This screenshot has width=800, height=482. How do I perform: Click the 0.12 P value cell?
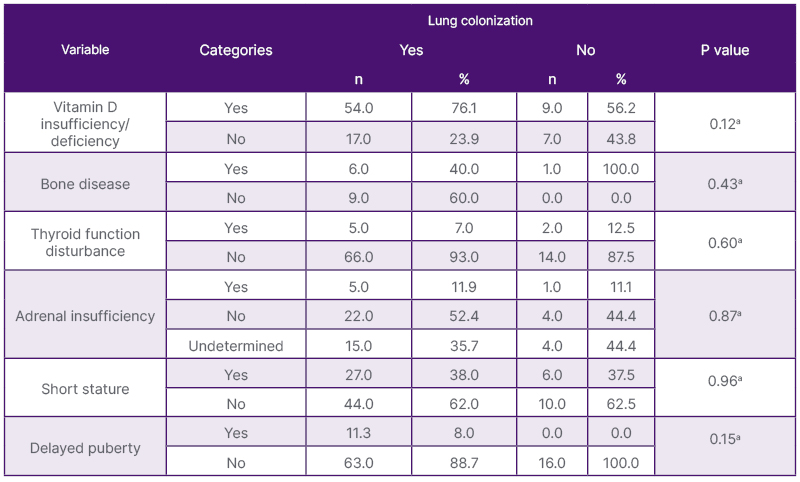click(x=725, y=124)
